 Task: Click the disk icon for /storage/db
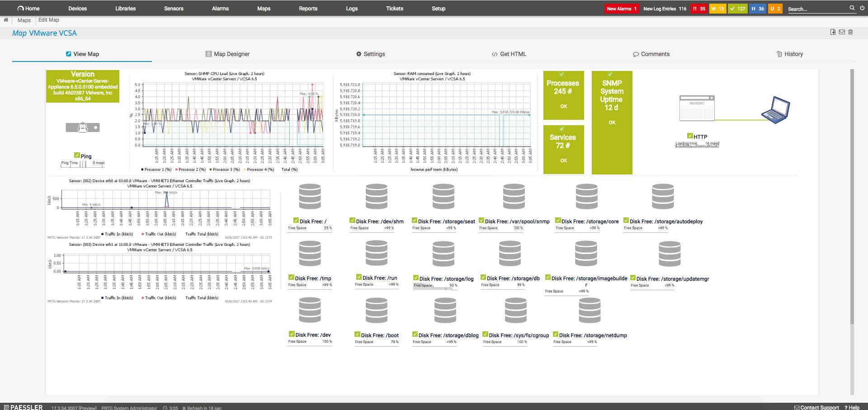pyautogui.click(x=510, y=253)
